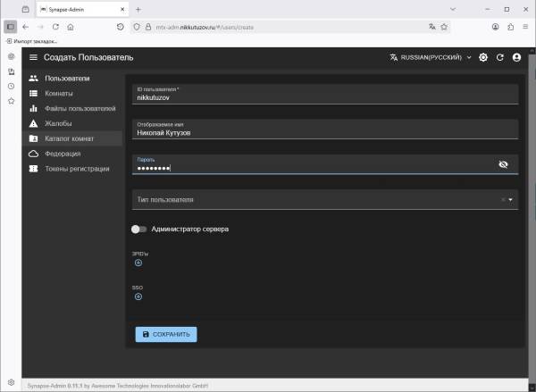Add a new SSO entry

tap(138, 296)
